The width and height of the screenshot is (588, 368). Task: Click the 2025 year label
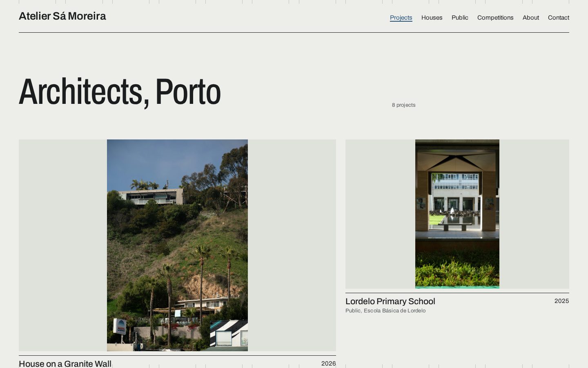(562, 301)
